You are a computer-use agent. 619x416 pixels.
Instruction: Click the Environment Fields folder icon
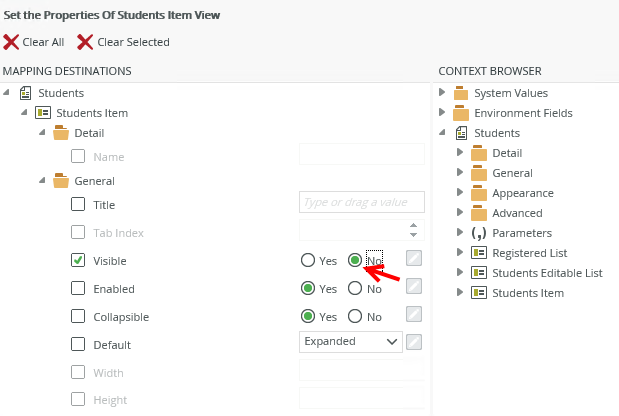pyautogui.click(x=461, y=113)
